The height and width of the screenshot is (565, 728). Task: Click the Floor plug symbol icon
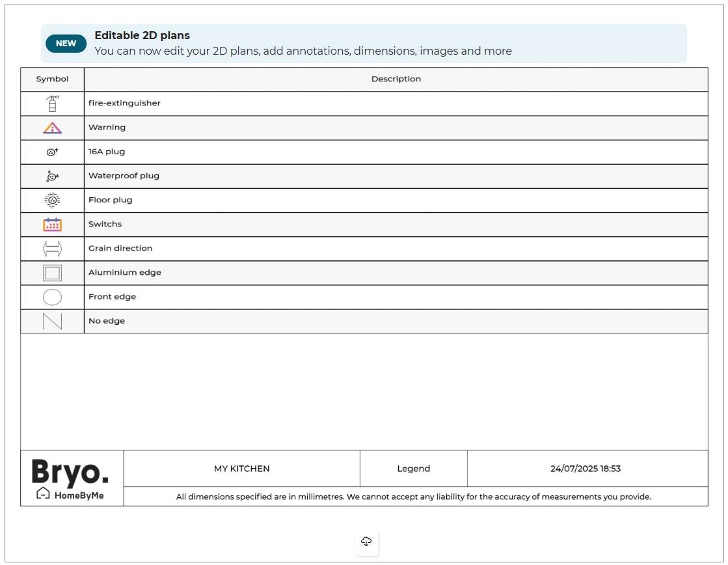(52, 200)
